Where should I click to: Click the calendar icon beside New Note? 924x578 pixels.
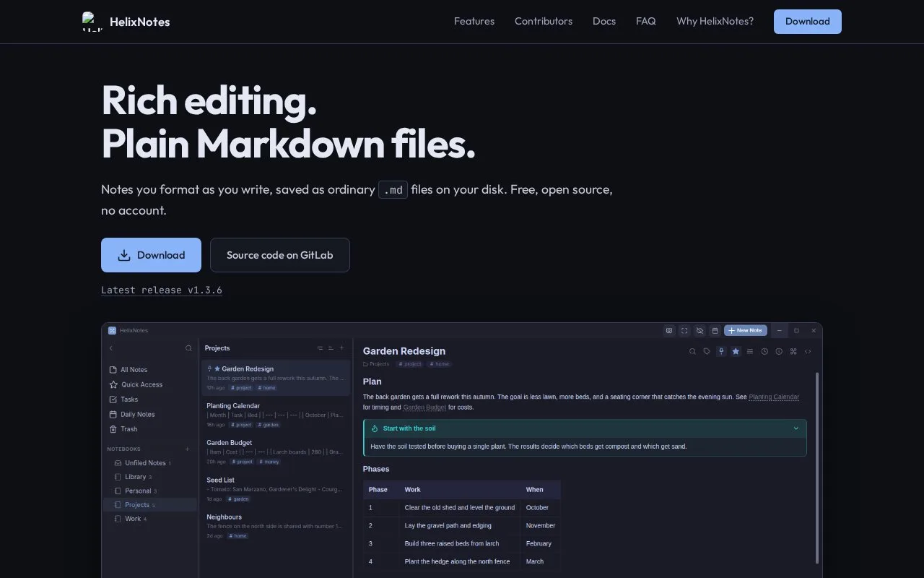(x=715, y=330)
